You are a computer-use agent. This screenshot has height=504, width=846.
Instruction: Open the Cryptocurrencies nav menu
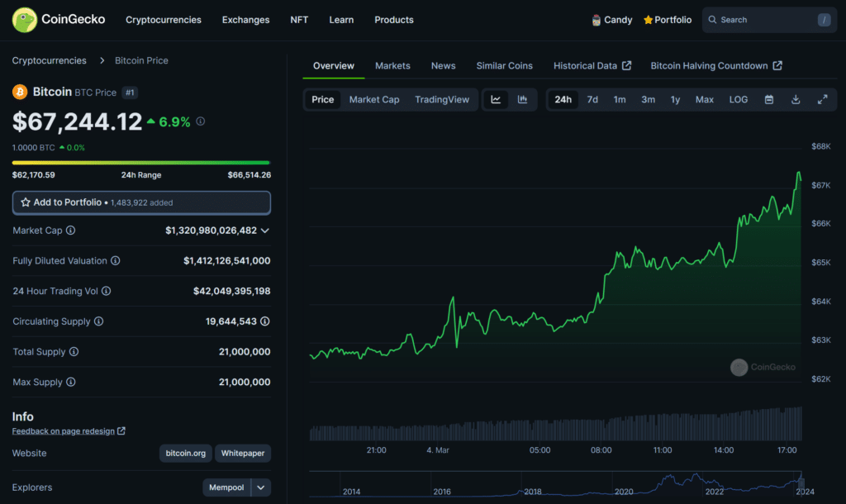tap(164, 20)
